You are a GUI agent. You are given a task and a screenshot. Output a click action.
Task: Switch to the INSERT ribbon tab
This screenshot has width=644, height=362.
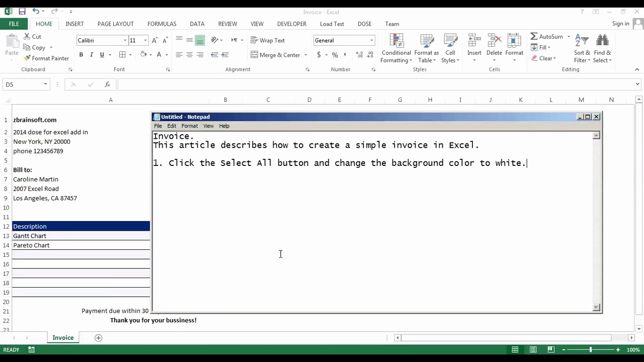tap(74, 24)
